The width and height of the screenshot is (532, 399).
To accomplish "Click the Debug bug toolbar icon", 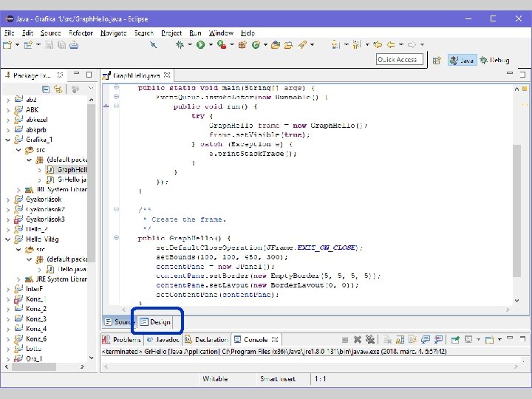I will click(180, 44).
